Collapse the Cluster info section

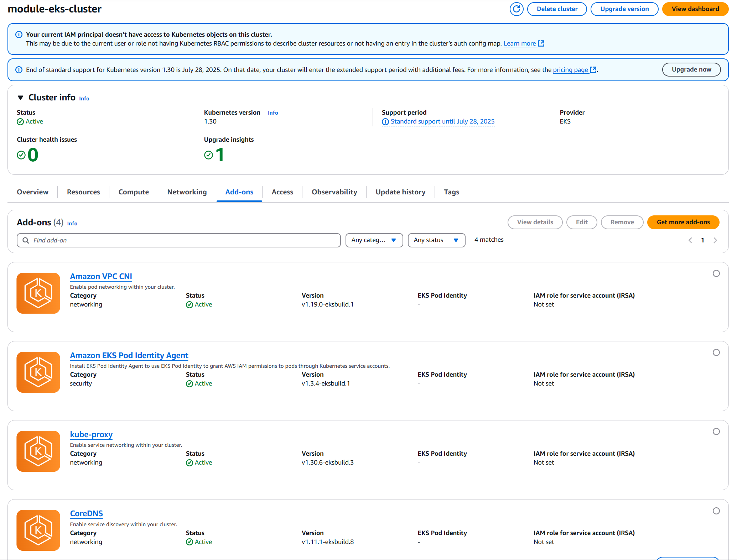pyautogui.click(x=21, y=98)
